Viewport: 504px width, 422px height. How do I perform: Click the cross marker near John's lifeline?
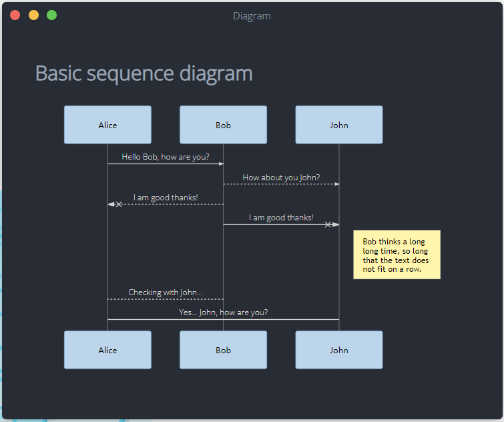tap(328, 224)
